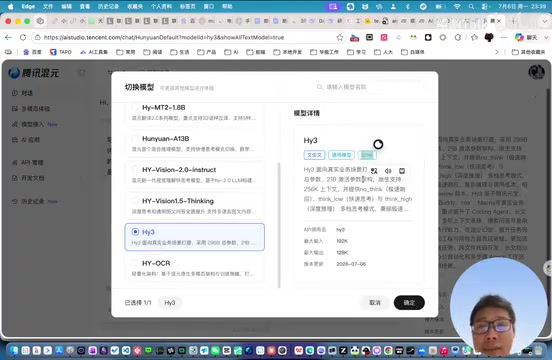Screen dimensions: 552x360
Task: Go back with the browser back arrow
Action: point(8,37)
